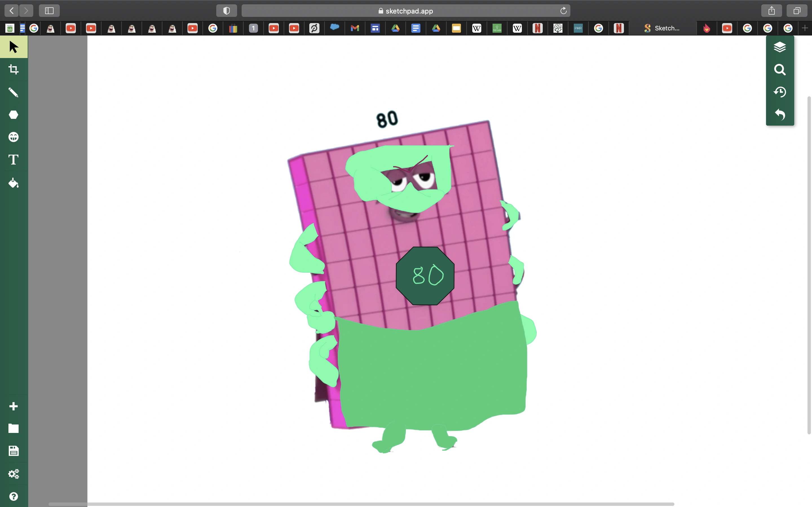Open the Clipart smiley tool

pos(14,137)
